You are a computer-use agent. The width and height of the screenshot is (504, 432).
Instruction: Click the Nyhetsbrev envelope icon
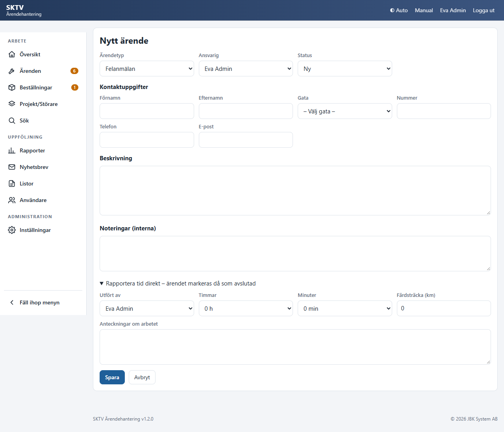point(12,167)
